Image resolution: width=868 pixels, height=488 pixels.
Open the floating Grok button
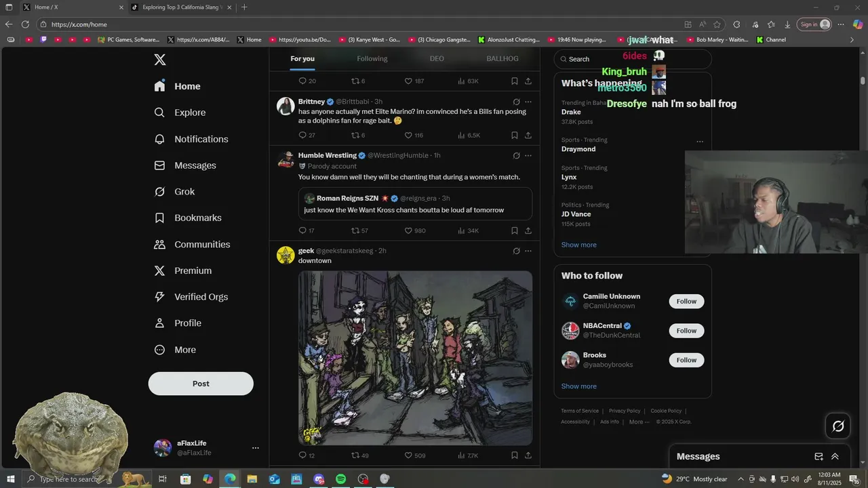click(x=838, y=426)
